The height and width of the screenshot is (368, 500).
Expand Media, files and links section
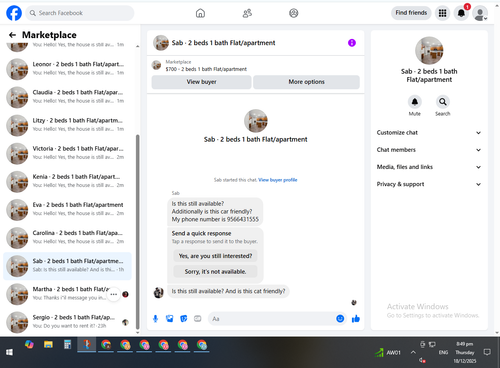click(429, 167)
